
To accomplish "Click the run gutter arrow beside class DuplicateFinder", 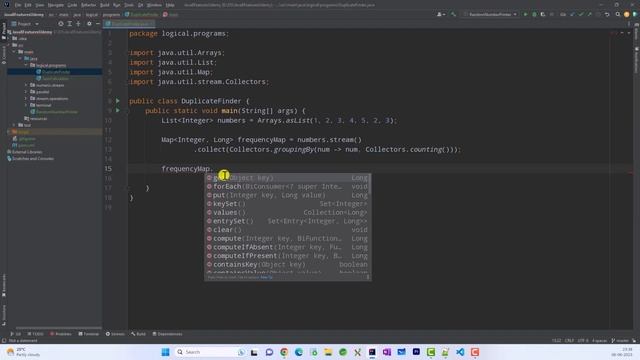I will 118,100.
